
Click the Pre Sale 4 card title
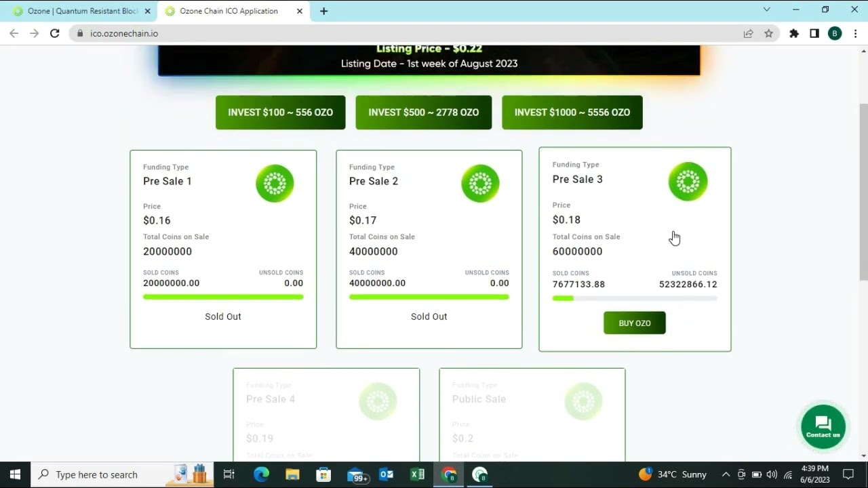pos(271,399)
